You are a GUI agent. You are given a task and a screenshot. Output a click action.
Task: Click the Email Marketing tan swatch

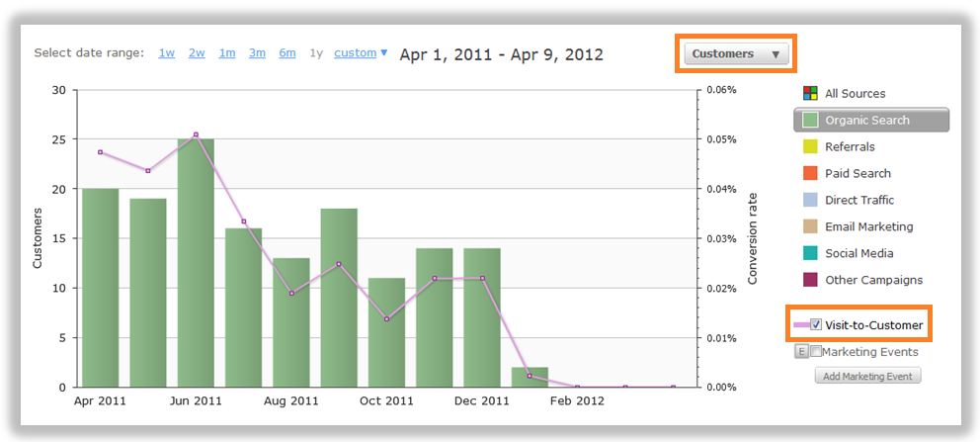[810, 227]
